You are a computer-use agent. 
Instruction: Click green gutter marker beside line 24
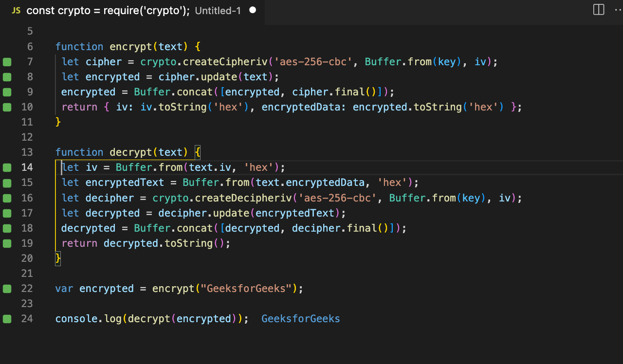pos(7,319)
